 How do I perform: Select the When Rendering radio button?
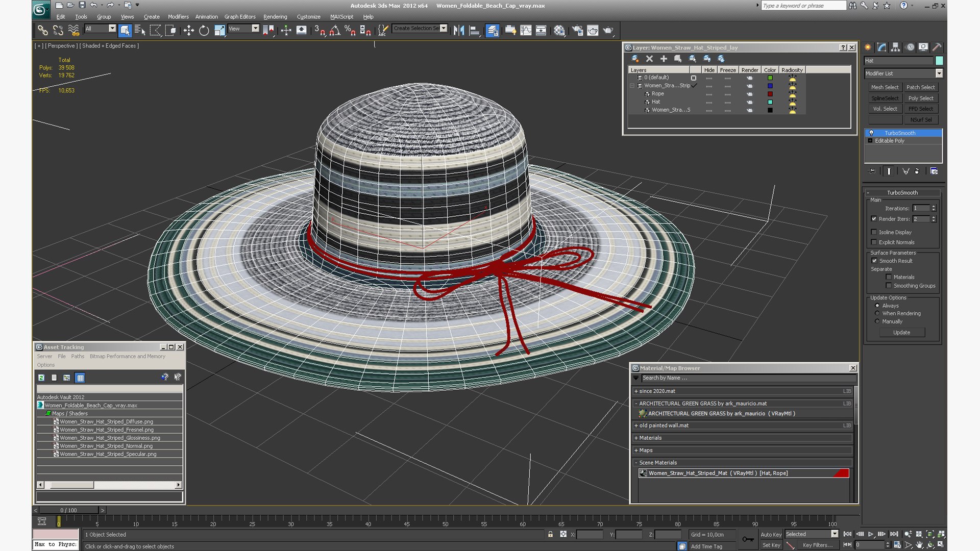tap(877, 313)
